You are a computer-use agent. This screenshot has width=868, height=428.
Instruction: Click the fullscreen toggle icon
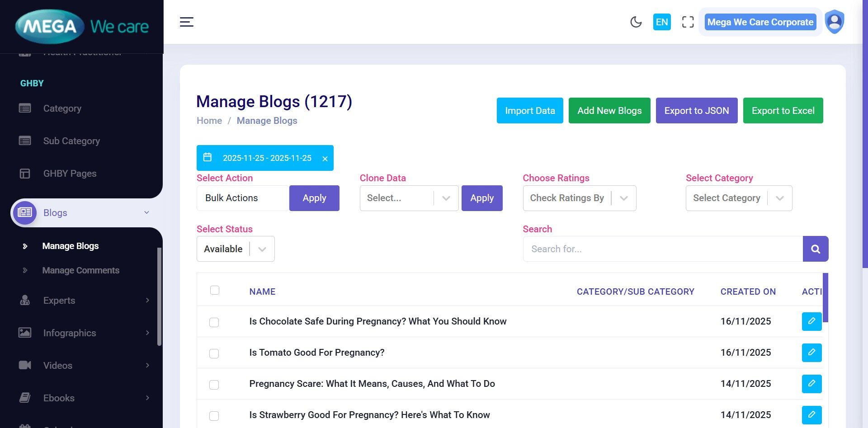coord(688,22)
